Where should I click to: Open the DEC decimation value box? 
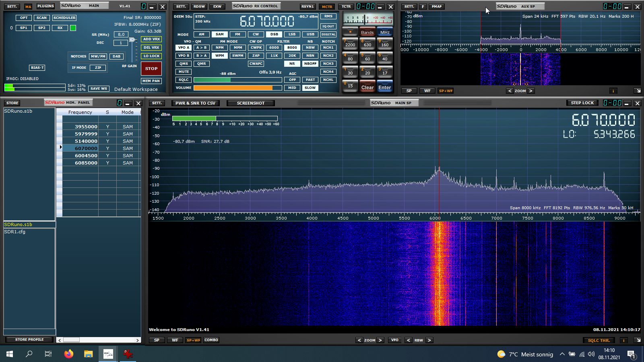[120, 43]
